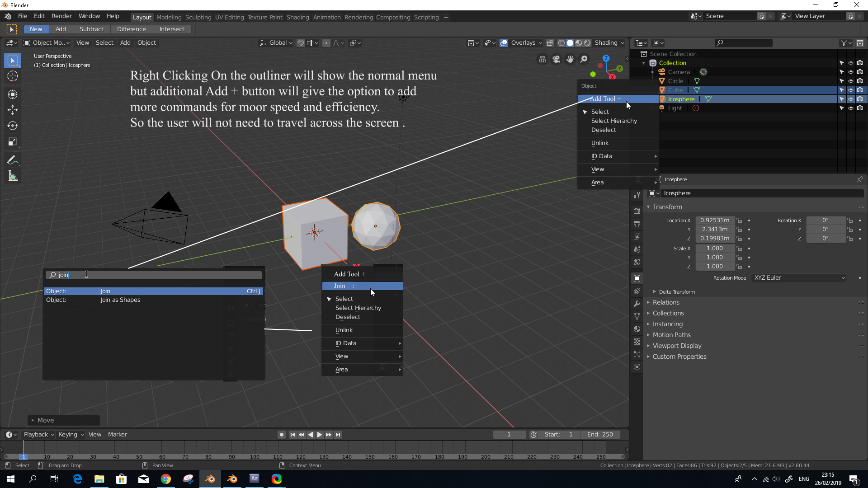
Task: Toggle orthographic grid view icon
Action: [x=542, y=59]
